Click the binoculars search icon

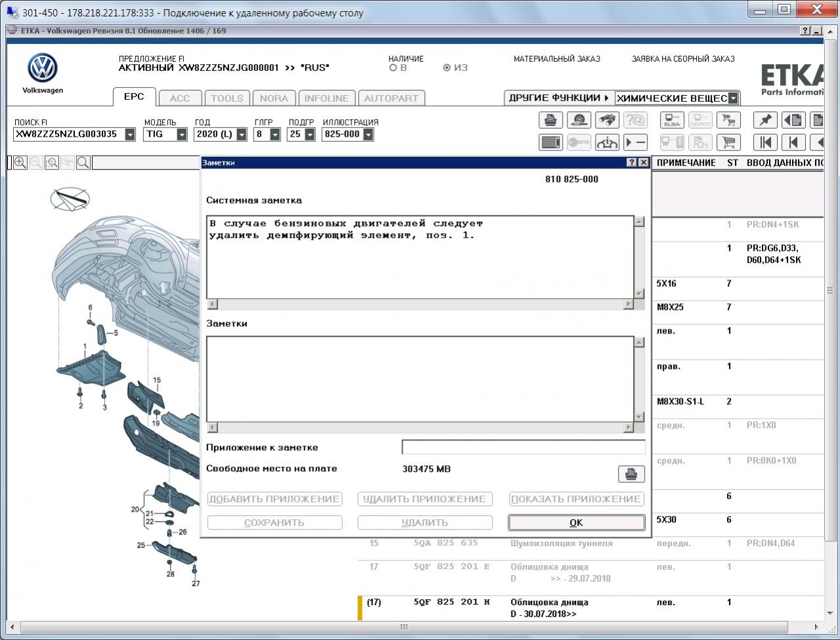click(607, 120)
